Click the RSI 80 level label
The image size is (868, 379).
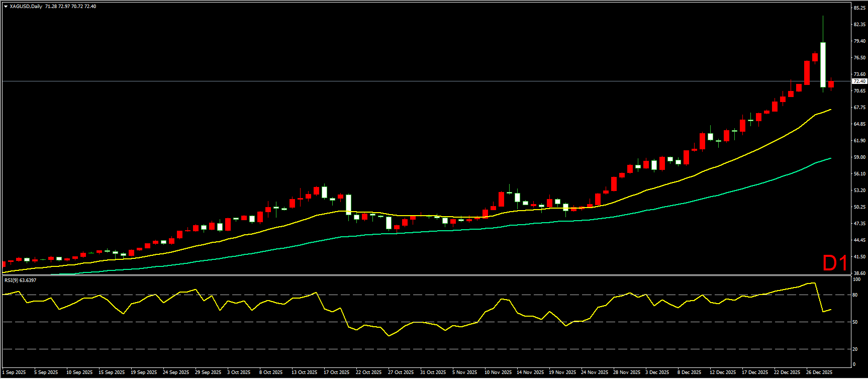[856, 295]
